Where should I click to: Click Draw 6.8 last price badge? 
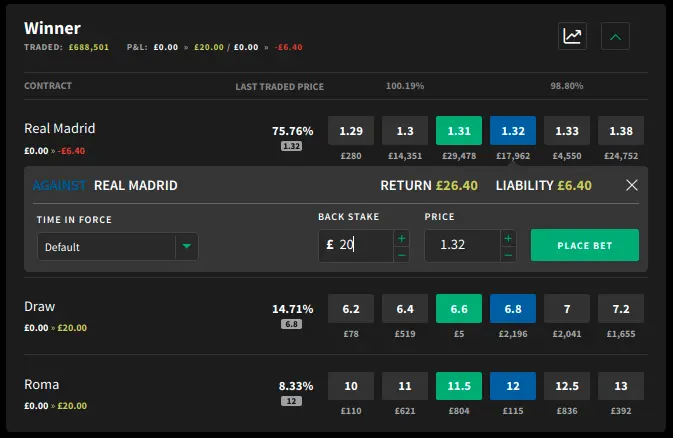(x=291, y=324)
